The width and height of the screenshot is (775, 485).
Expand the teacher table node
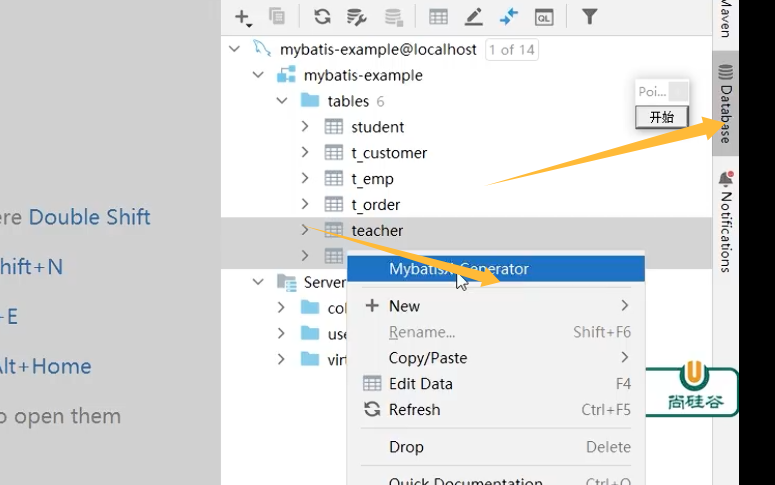point(305,230)
